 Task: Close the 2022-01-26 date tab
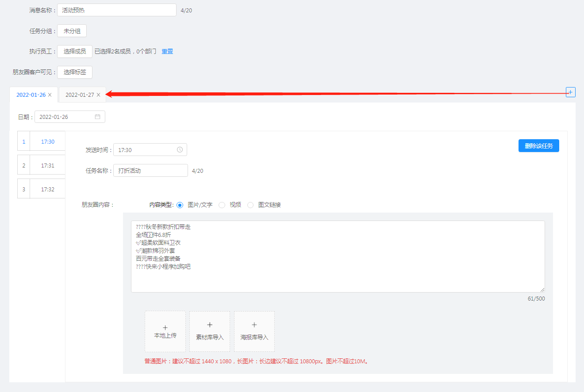coord(50,95)
